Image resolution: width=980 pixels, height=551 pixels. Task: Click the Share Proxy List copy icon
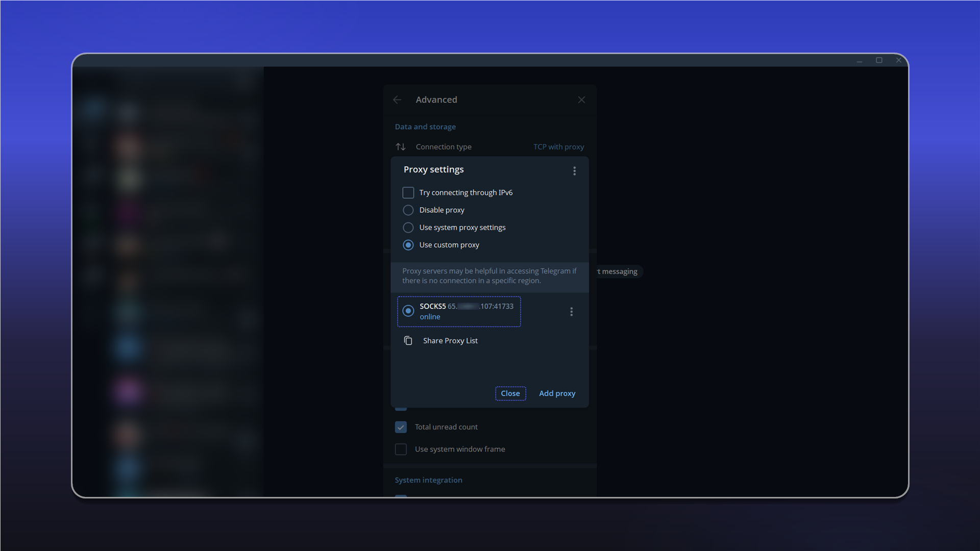[x=408, y=341]
